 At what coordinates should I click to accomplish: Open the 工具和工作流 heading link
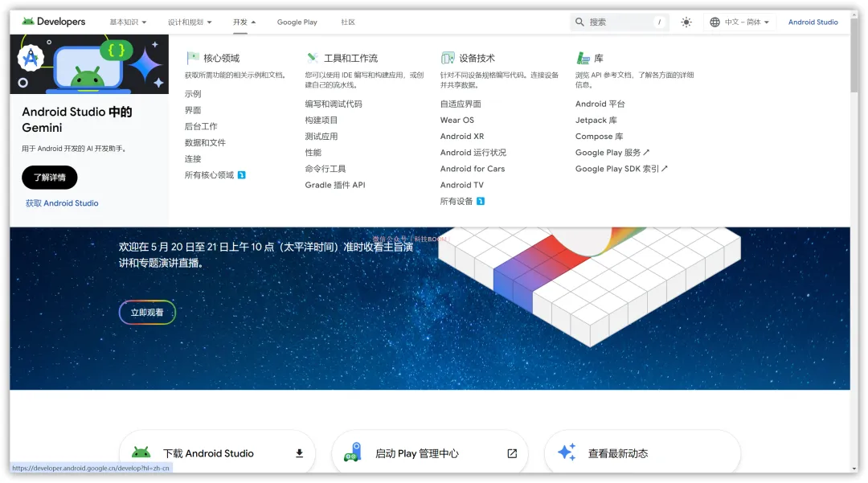(350, 58)
